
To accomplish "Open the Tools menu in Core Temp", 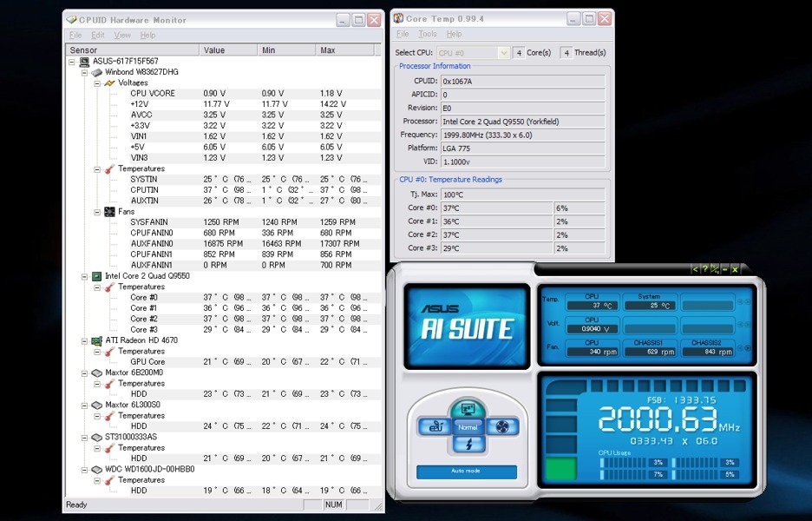I will (427, 34).
